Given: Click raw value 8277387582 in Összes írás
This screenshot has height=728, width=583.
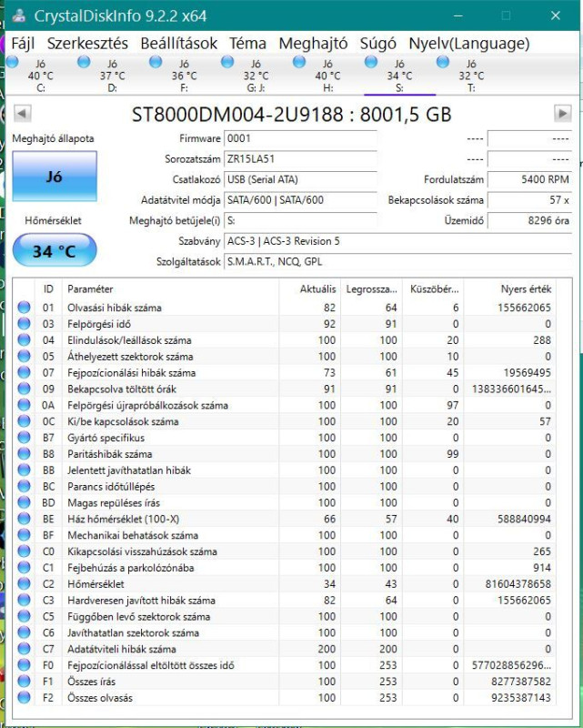Looking at the screenshot, I should click(x=521, y=682).
